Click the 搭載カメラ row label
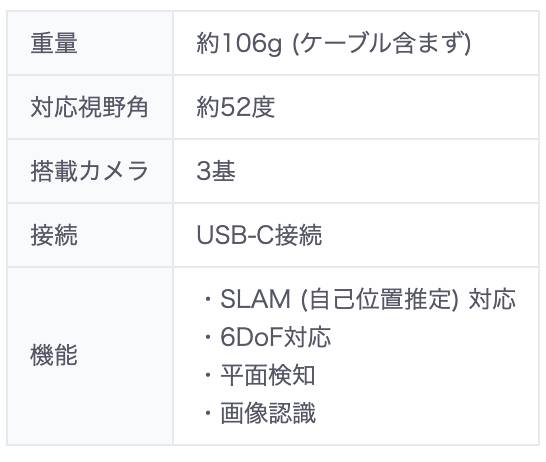Image resolution: width=546 pixels, height=462 pixels. pyautogui.click(x=89, y=171)
